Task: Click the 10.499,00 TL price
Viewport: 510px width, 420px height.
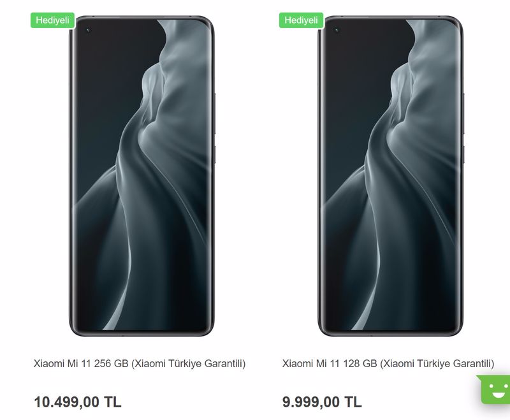Action: [78, 402]
